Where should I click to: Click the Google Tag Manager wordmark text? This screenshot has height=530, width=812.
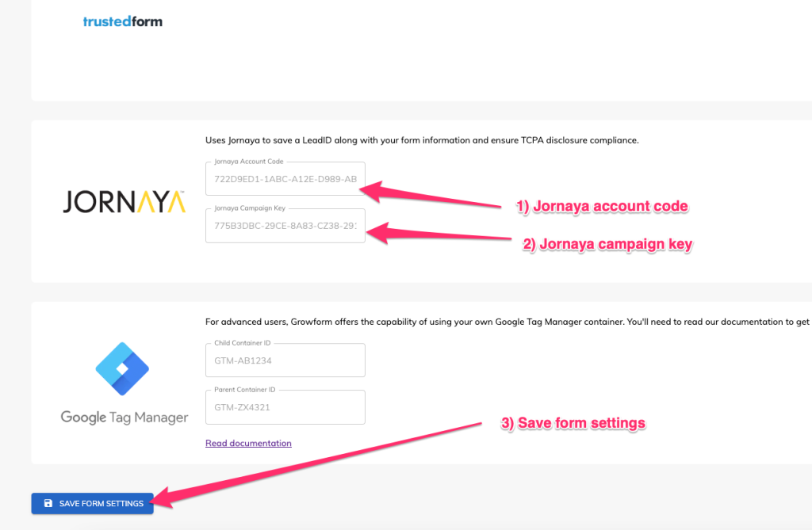pyautogui.click(x=124, y=418)
